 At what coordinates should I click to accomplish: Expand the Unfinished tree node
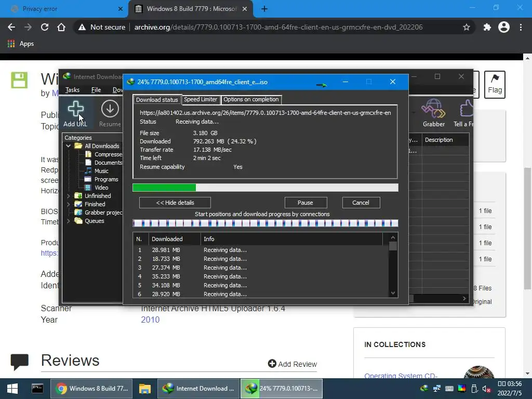click(x=68, y=196)
